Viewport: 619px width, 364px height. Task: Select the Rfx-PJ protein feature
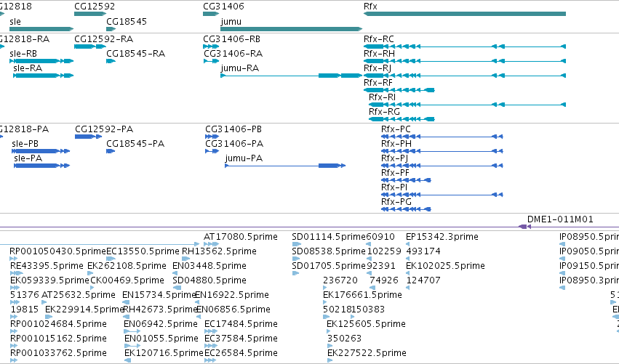pyautogui.click(x=442, y=166)
